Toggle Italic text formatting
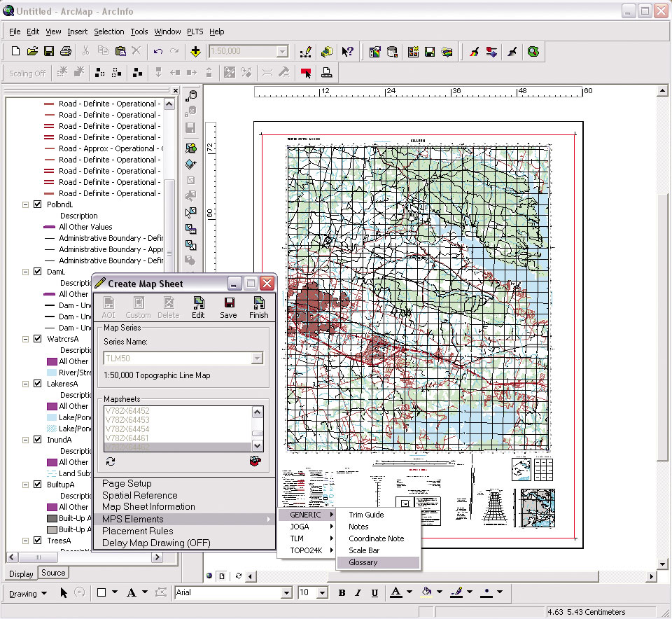 click(x=358, y=593)
